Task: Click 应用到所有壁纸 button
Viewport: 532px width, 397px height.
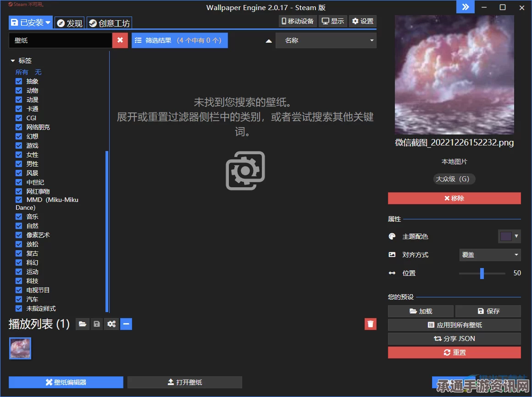Action: click(454, 324)
